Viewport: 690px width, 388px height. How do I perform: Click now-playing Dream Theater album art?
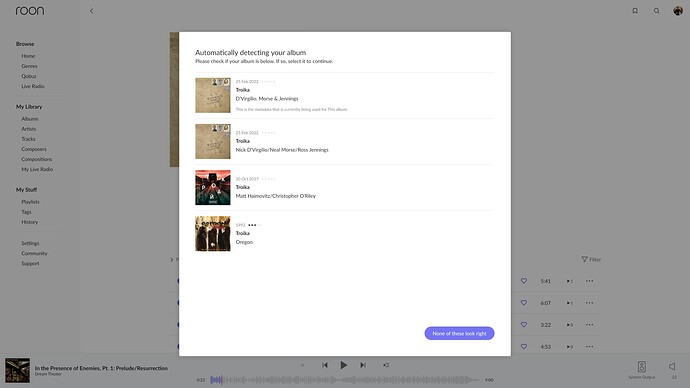click(18, 370)
